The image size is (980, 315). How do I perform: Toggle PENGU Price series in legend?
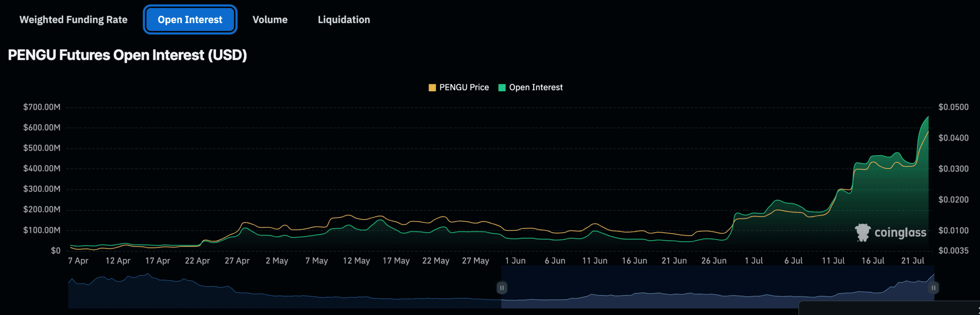[x=459, y=88]
